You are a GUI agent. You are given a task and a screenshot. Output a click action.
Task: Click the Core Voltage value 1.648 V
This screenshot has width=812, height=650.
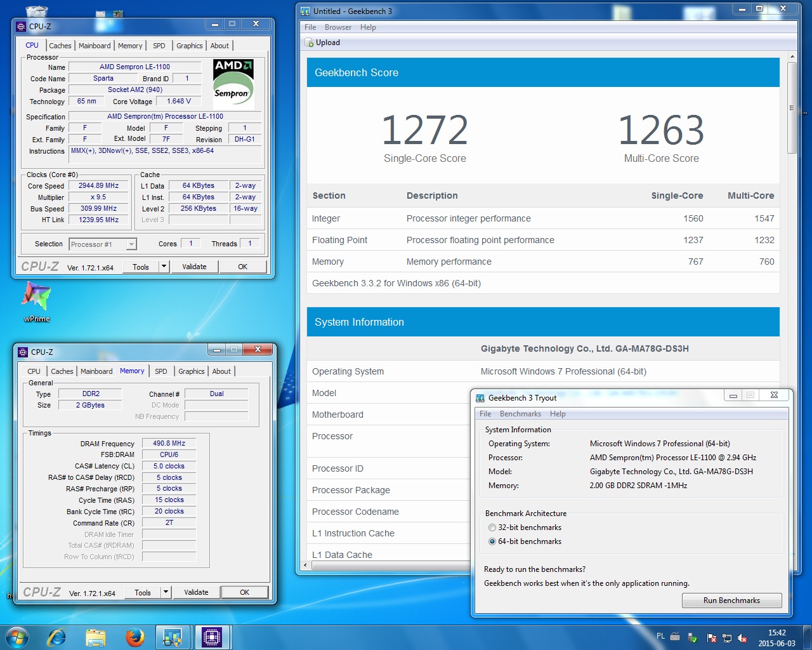point(179,101)
